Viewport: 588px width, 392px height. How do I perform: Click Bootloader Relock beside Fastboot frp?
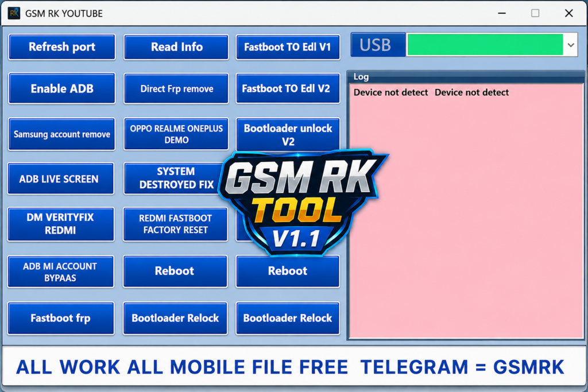[x=175, y=318]
